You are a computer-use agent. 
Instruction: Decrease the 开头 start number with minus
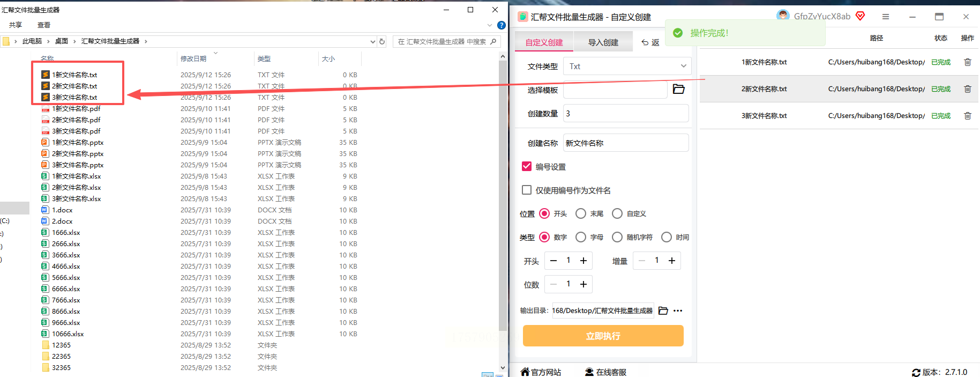click(553, 261)
